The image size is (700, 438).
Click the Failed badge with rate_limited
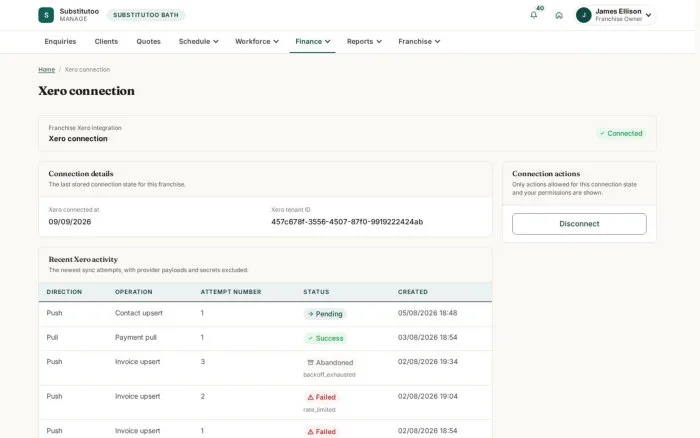[321, 397]
